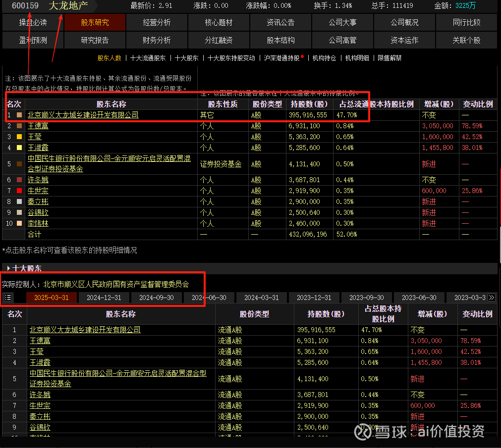
Task: Select the 关联个股 tab
Action: (x=466, y=40)
